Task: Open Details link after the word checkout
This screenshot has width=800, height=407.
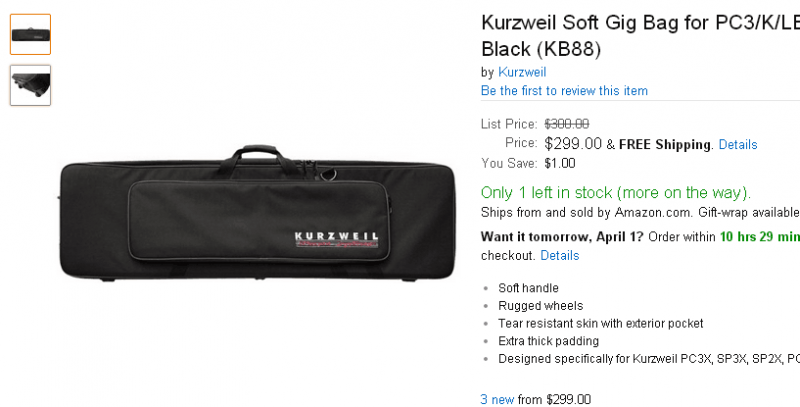Action: (x=560, y=256)
